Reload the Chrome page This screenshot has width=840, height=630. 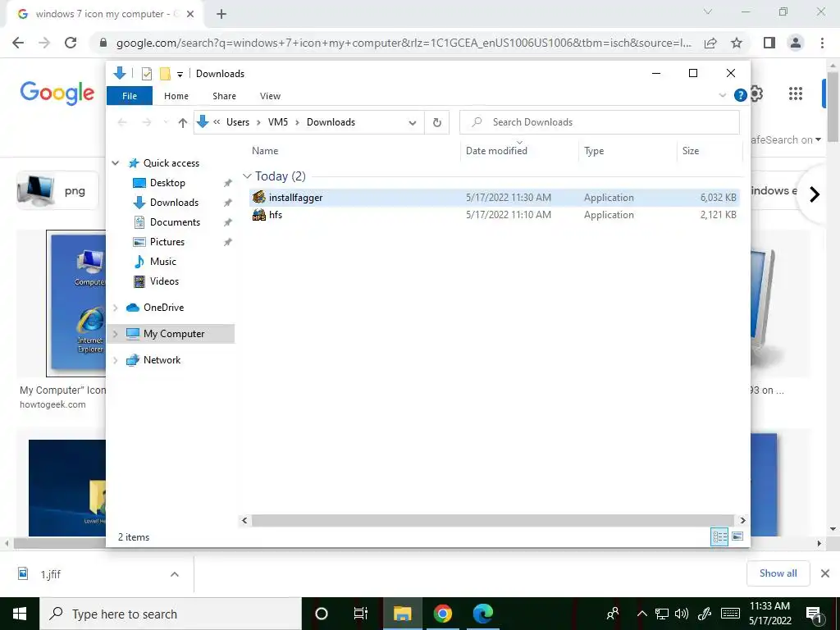click(x=71, y=43)
